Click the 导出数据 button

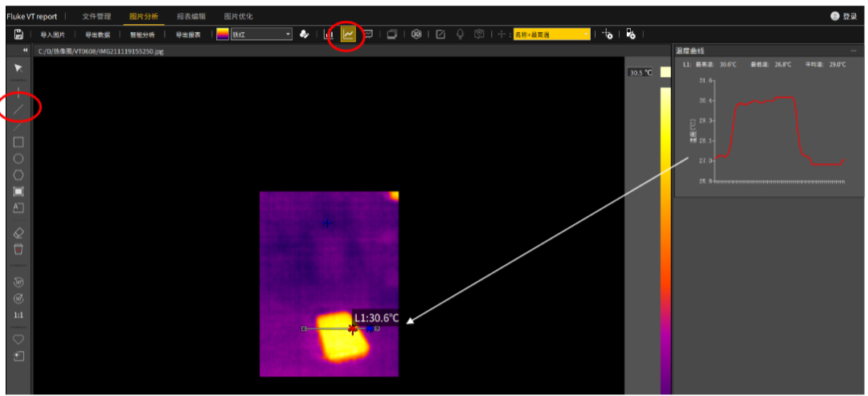98,35
